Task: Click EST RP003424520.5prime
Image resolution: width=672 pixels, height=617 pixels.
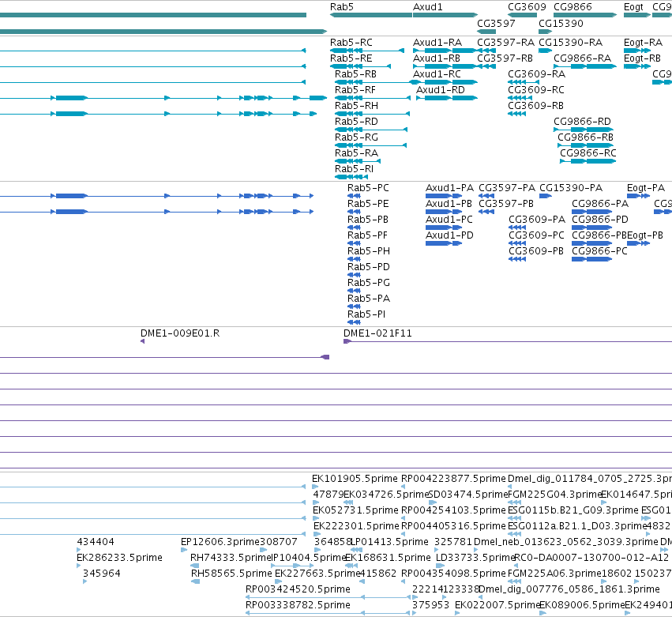Action: tap(298, 589)
